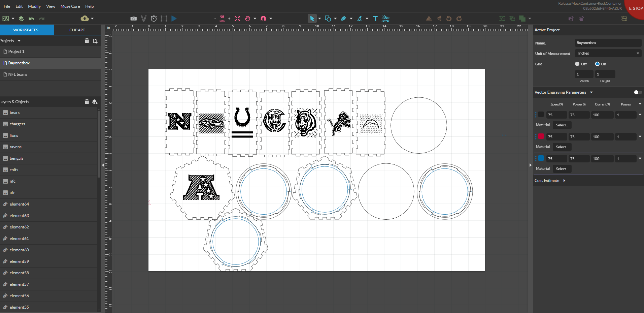Click Material Select button for blue layer
The height and width of the screenshot is (313, 644).
pos(562,169)
